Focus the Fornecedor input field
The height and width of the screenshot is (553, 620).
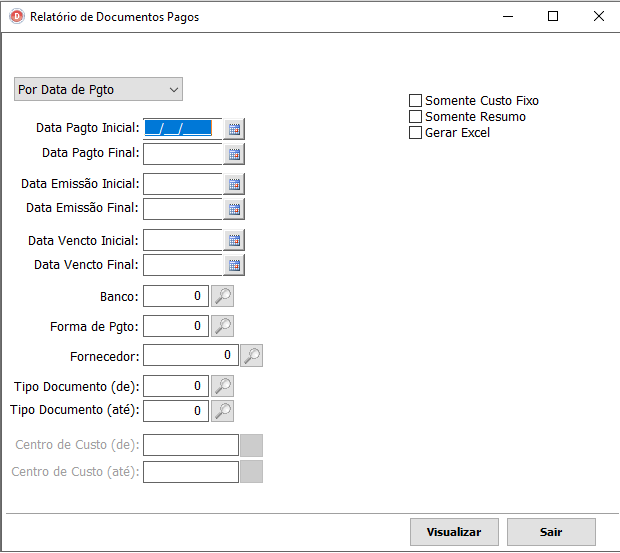[x=190, y=356]
